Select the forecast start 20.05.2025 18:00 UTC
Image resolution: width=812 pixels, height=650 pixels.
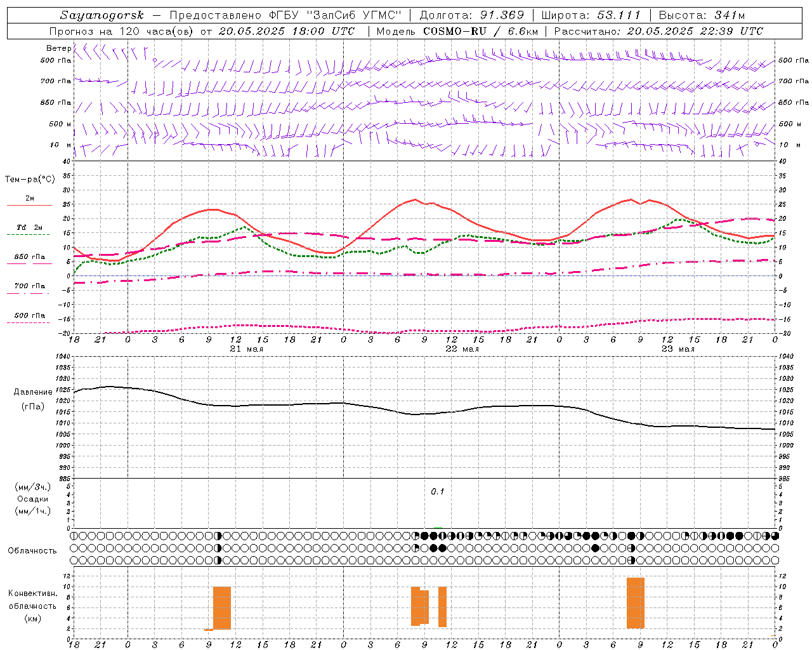point(286,31)
